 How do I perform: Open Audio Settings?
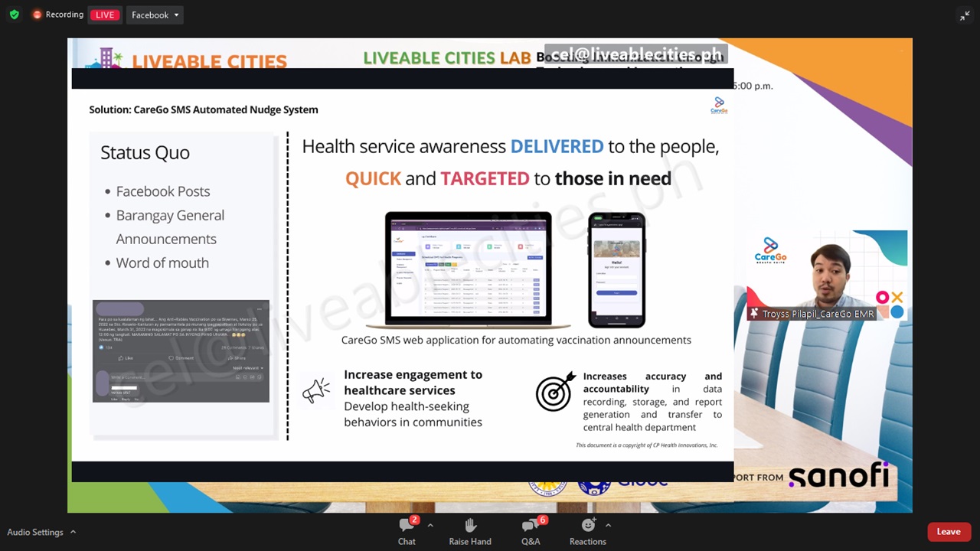[35, 532]
